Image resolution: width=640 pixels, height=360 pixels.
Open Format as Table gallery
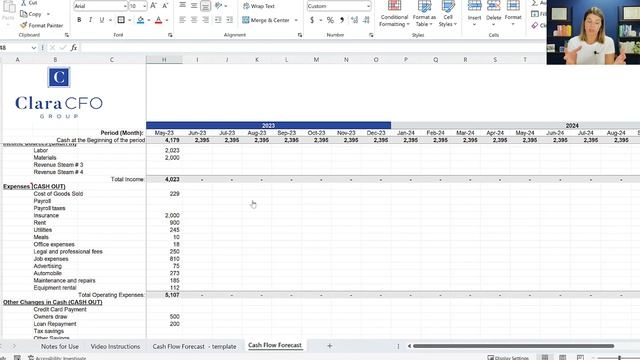pyautogui.click(x=424, y=14)
